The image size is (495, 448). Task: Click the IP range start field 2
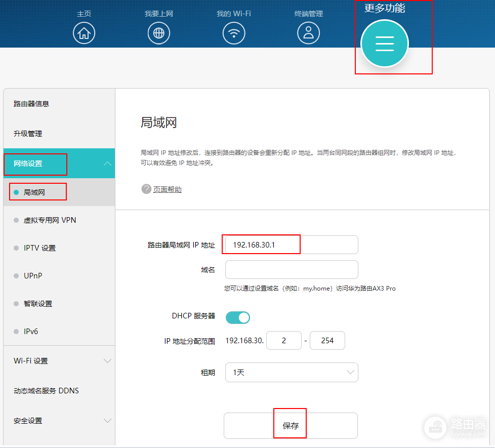284,340
